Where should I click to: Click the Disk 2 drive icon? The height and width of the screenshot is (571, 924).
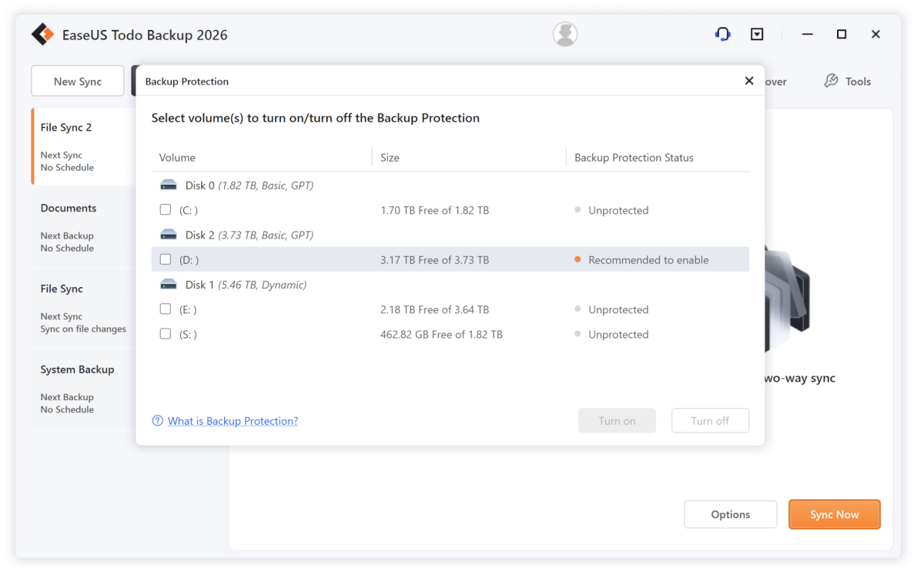click(x=169, y=235)
